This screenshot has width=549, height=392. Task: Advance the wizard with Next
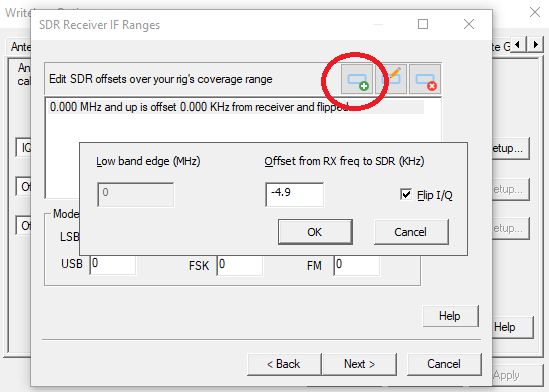click(x=360, y=364)
